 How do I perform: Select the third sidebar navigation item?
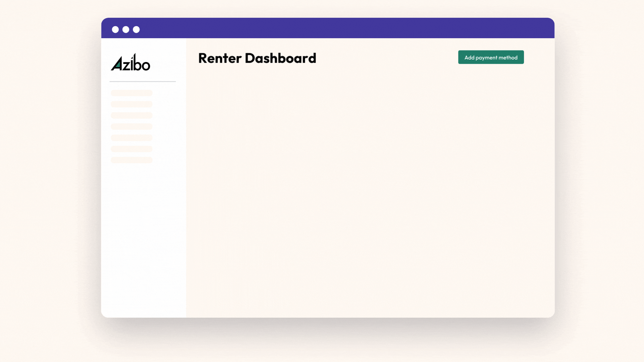[131, 115]
